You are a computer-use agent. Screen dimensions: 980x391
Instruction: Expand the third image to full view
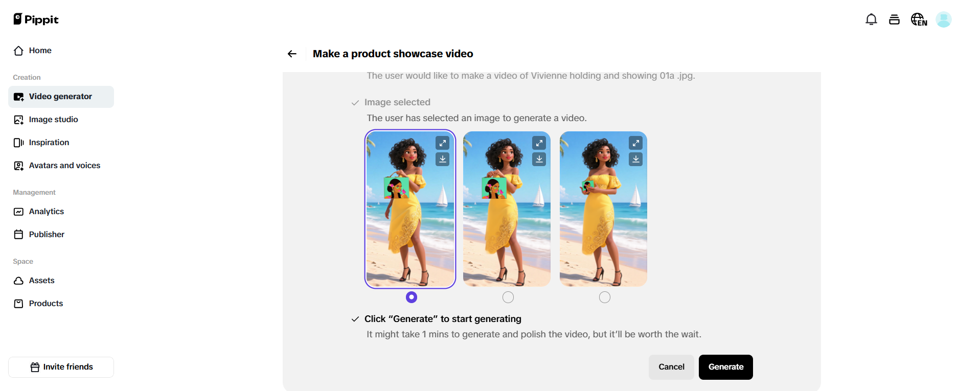pos(635,143)
